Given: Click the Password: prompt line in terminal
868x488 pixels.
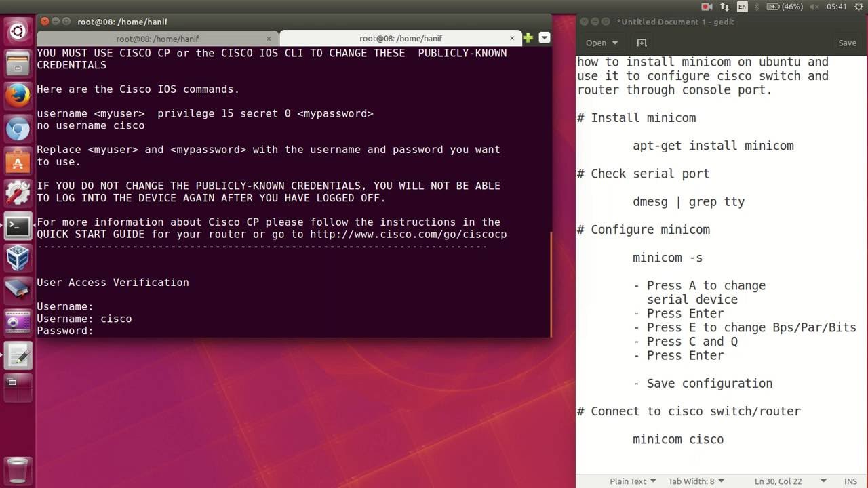Looking at the screenshot, I should [x=65, y=331].
